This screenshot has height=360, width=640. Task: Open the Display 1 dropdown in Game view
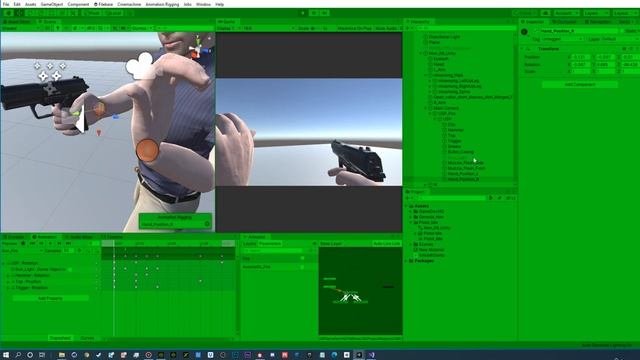tap(229, 28)
